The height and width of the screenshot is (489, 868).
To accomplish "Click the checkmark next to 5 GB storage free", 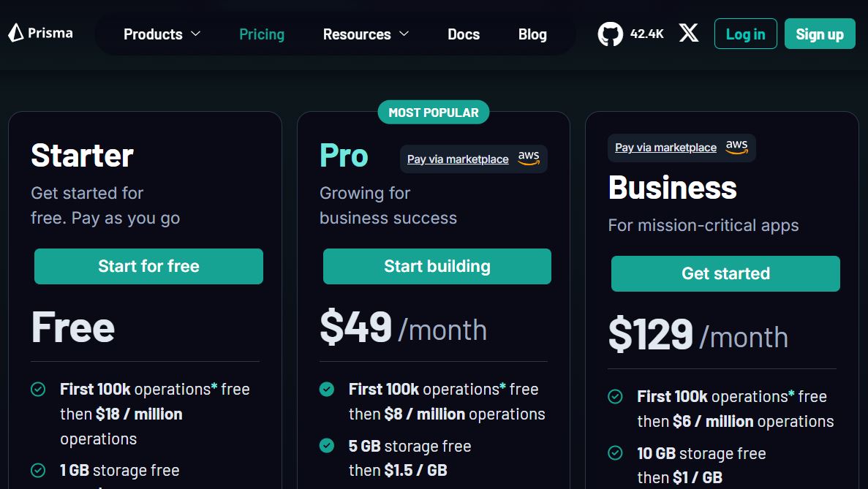I will coord(327,447).
